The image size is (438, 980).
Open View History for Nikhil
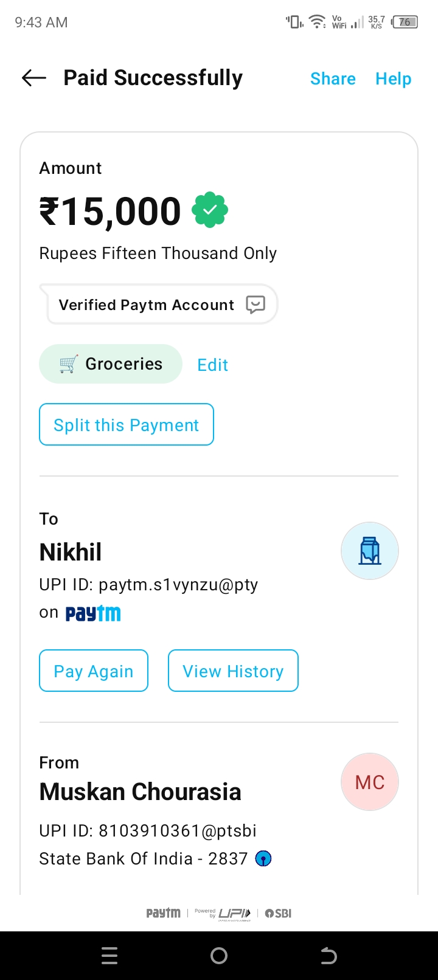pyautogui.click(x=233, y=671)
